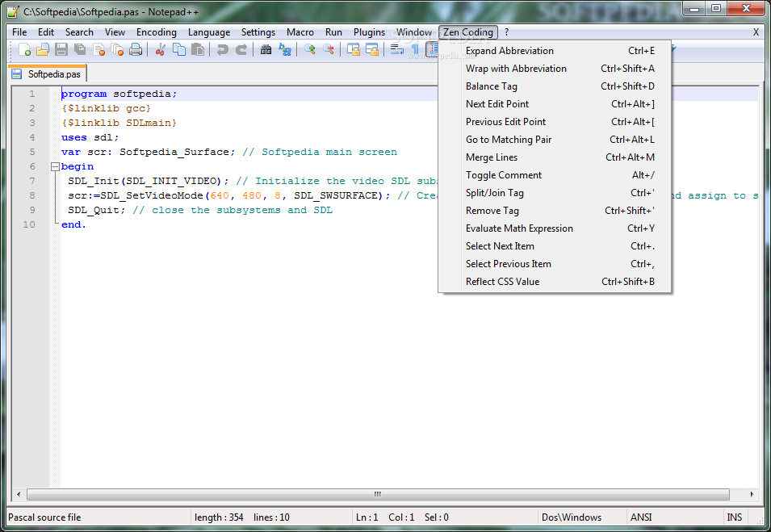
Task: Select Reflect CSS Value
Action: point(555,281)
